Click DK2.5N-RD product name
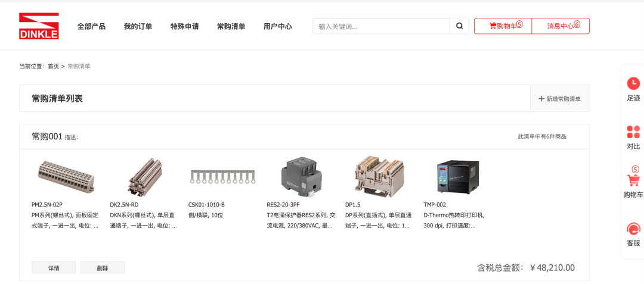Viewport: 644px width, 284px height. 124,205
